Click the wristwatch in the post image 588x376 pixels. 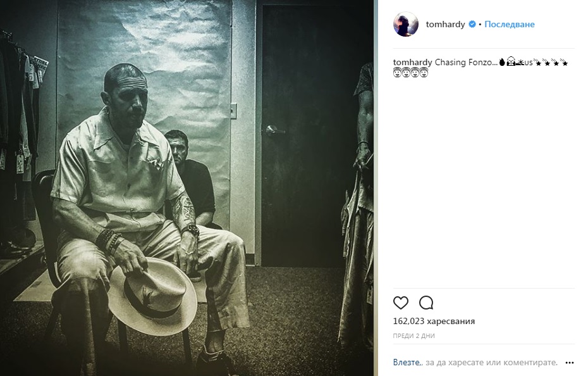click(x=191, y=230)
